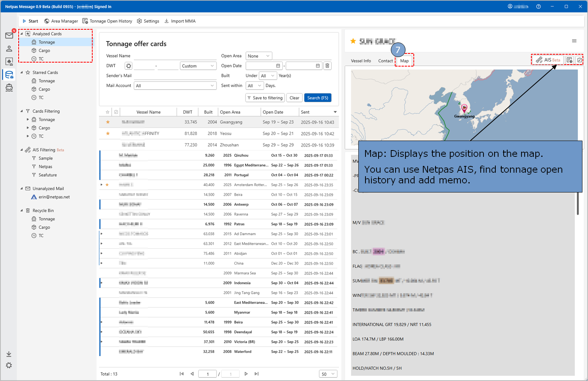Switch to the Vessel Info tab
This screenshot has width=588, height=381.
pos(361,61)
